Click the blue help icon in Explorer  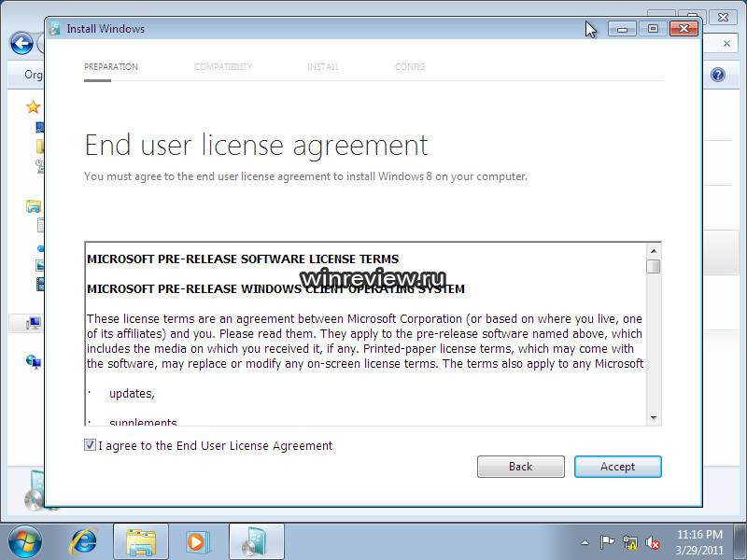(718, 75)
